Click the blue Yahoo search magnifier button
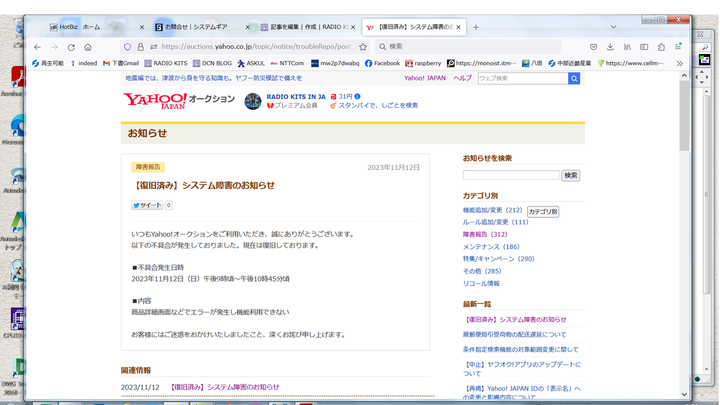The image size is (720, 405). 574,78
